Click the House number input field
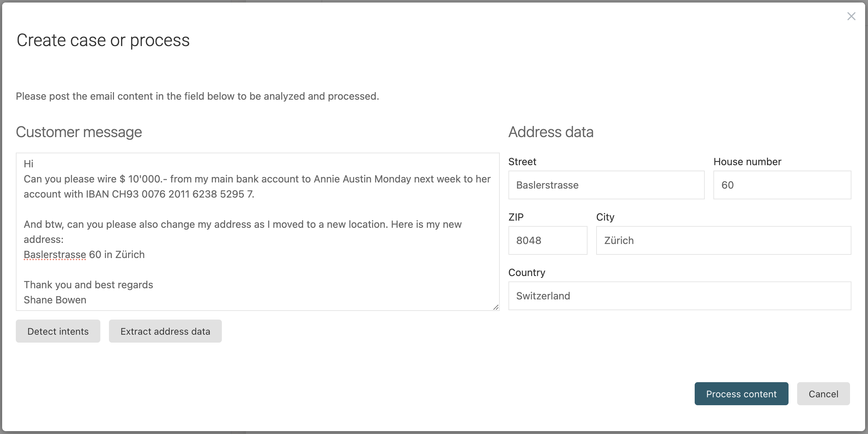 (782, 185)
